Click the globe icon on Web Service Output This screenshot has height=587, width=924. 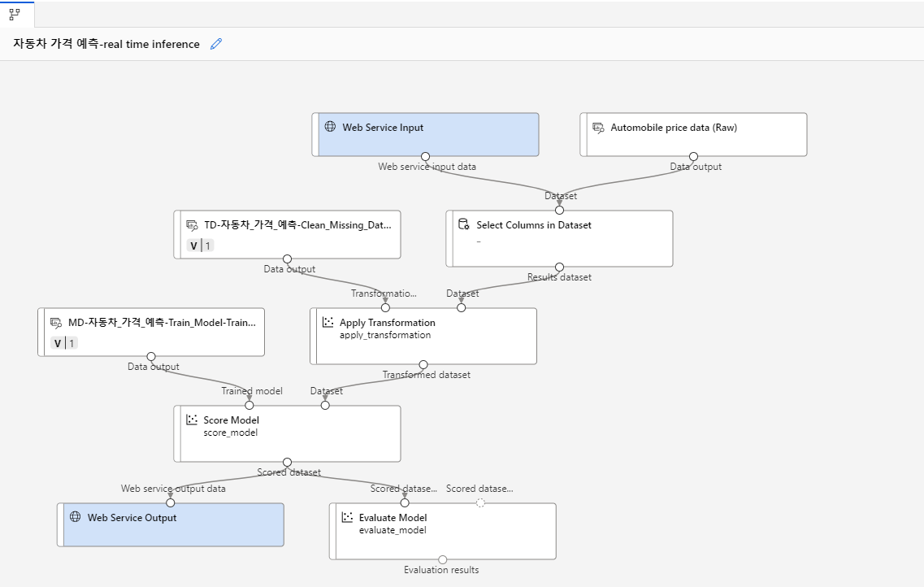(76, 517)
